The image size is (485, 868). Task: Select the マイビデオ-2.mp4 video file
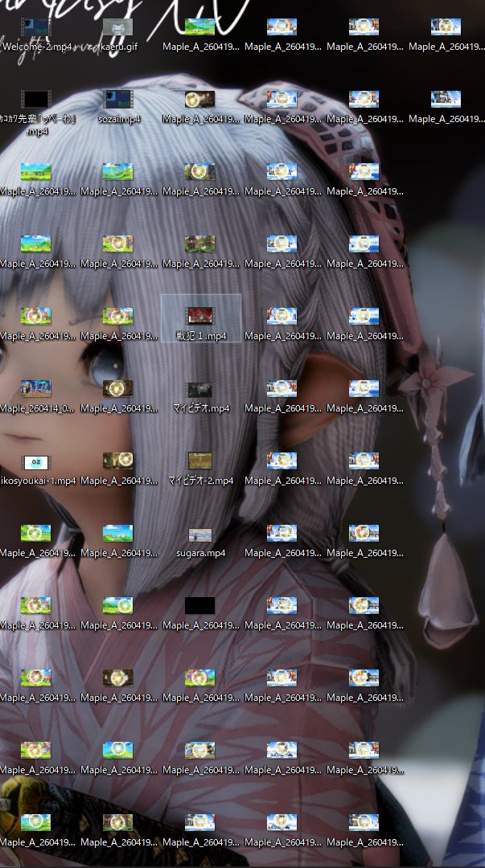[x=200, y=470]
